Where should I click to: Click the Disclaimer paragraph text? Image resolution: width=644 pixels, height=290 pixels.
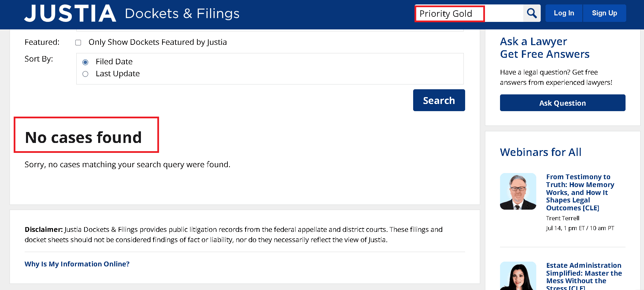[x=234, y=235]
